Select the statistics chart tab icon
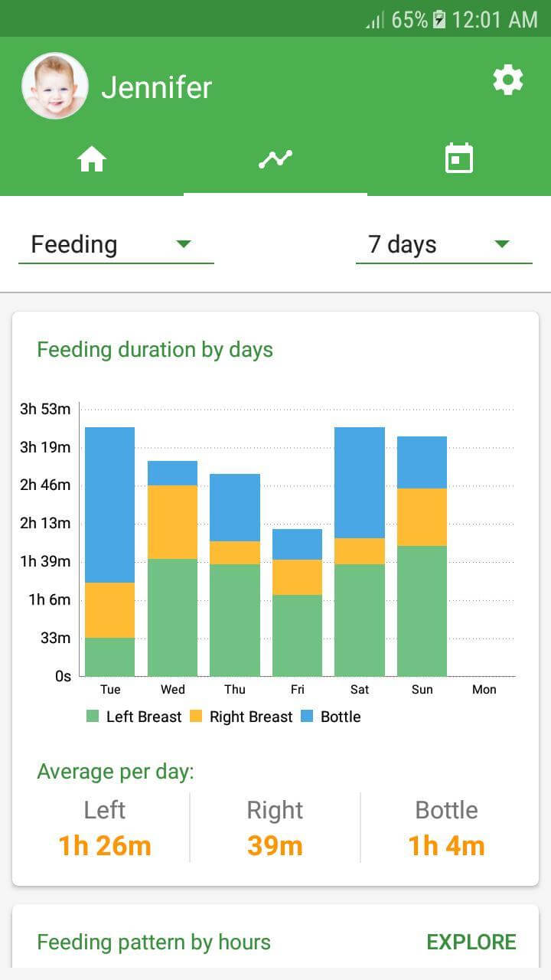This screenshot has height=980, width=551. pyautogui.click(x=275, y=159)
